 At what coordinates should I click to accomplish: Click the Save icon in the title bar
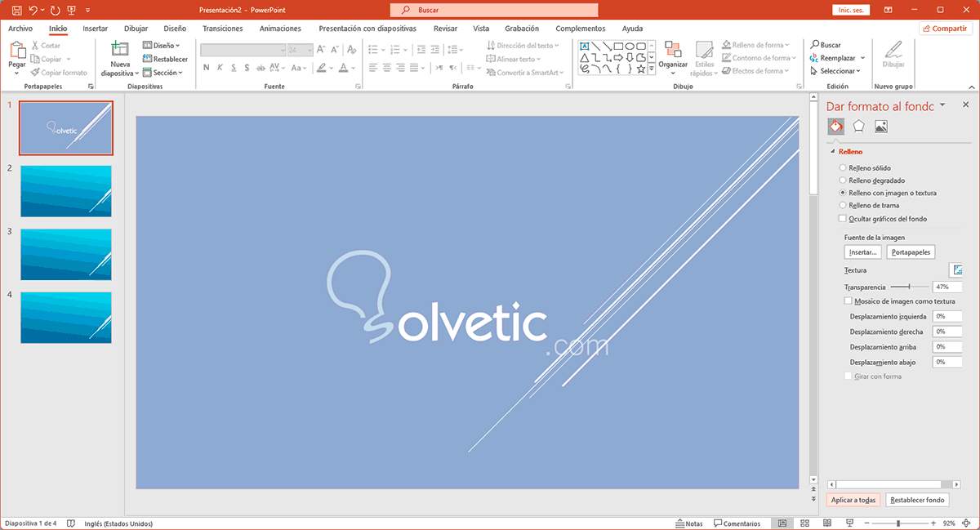(16, 10)
